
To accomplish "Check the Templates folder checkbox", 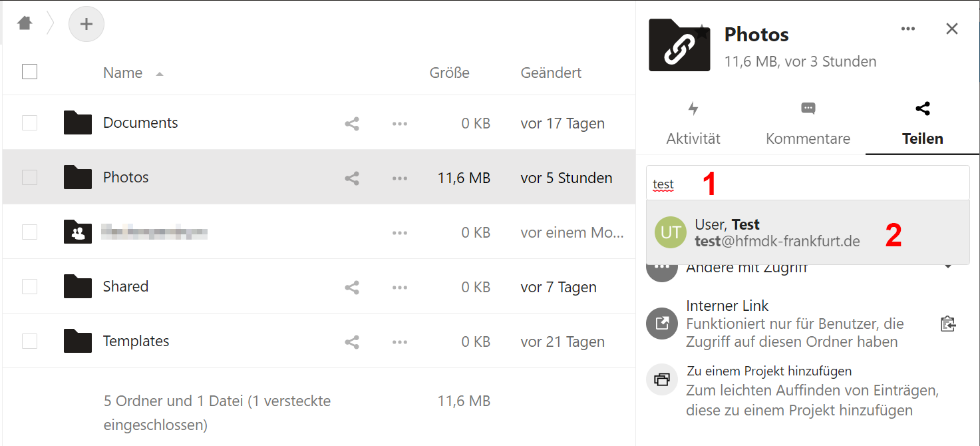I will tap(29, 341).
